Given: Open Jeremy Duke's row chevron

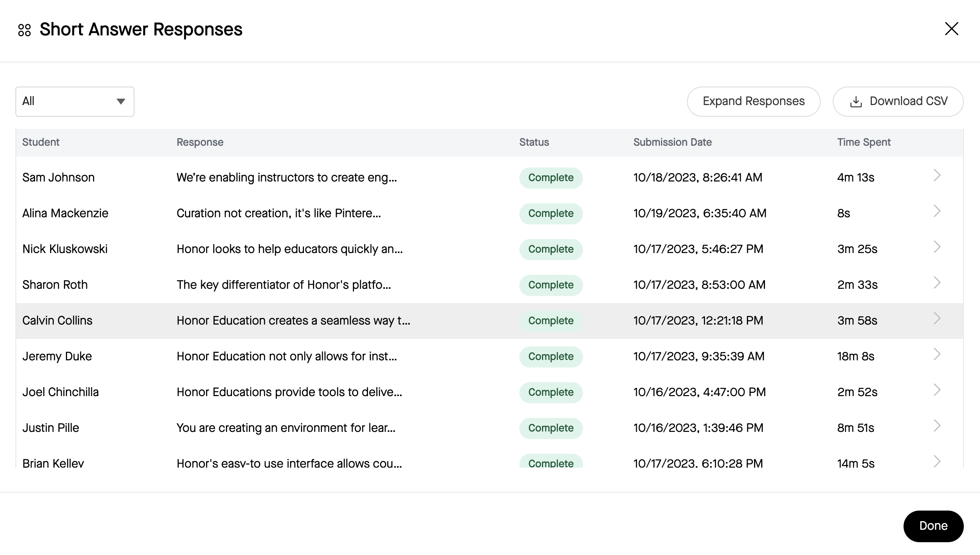Looking at the screenshot, I should pos(937,354).
